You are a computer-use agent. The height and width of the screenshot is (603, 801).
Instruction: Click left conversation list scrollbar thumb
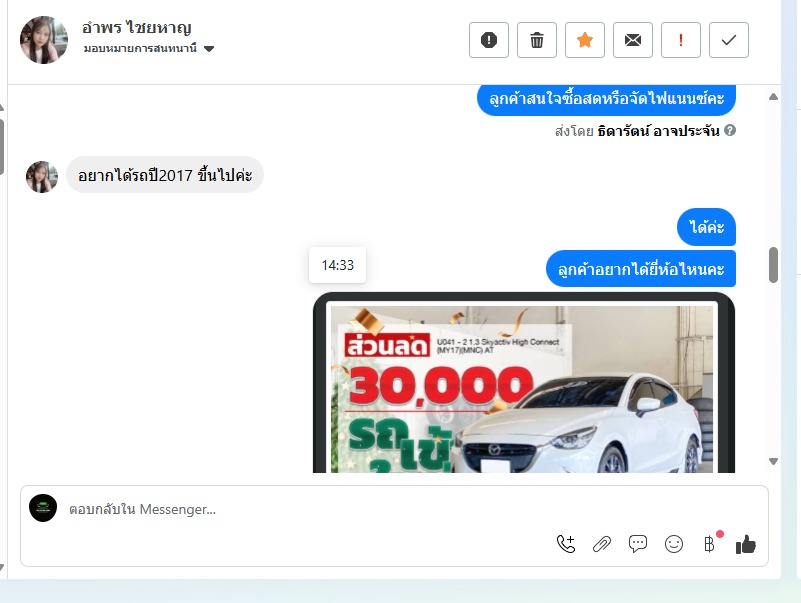coord(2,147)
